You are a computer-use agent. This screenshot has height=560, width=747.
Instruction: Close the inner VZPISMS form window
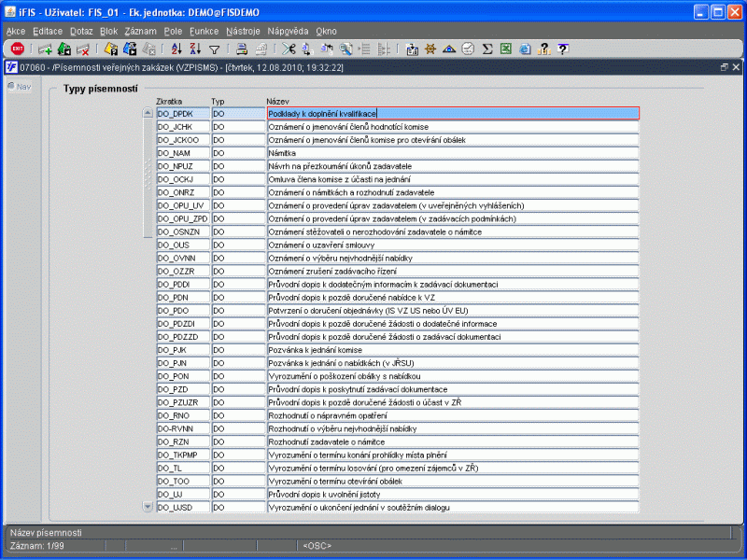tap(736, 67)
